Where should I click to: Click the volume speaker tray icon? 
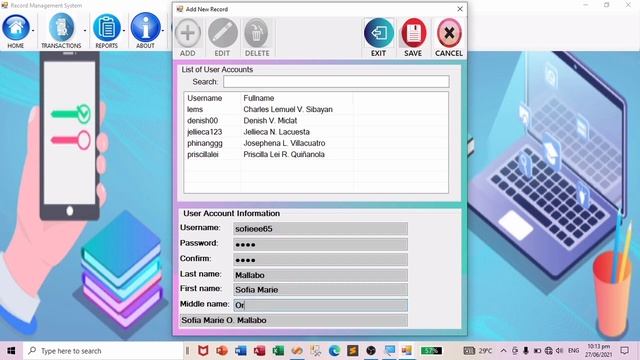tap(560, 351)
